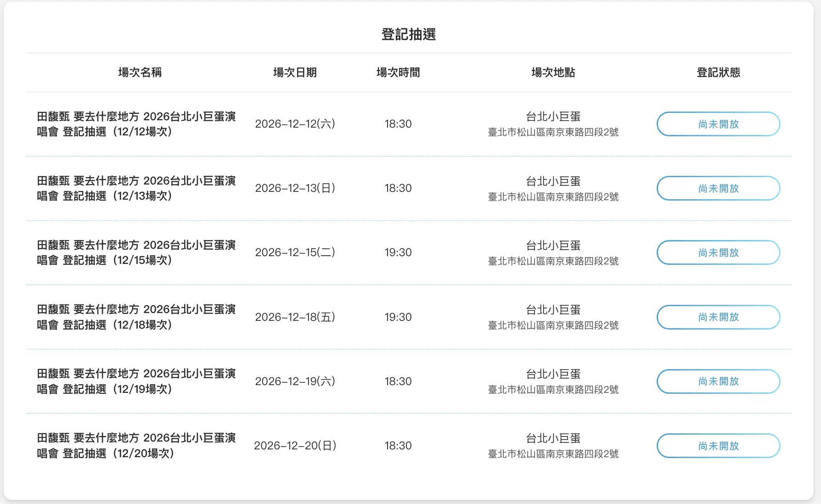Click 尚未開放 button for 12/12 session
The width and height of the screenshot is (821, 504).
[x=718, y=124]
